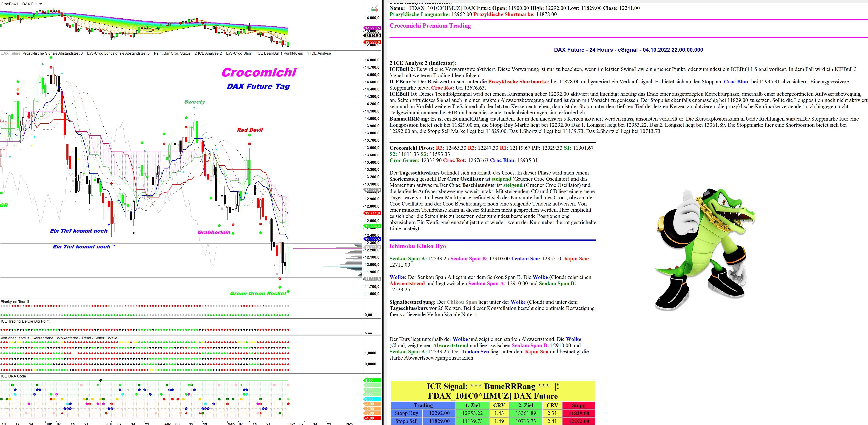This screenshot has height=425, width=868.
Task: Select the EW-Croc Short indicator label
Action: click(239, 53)
